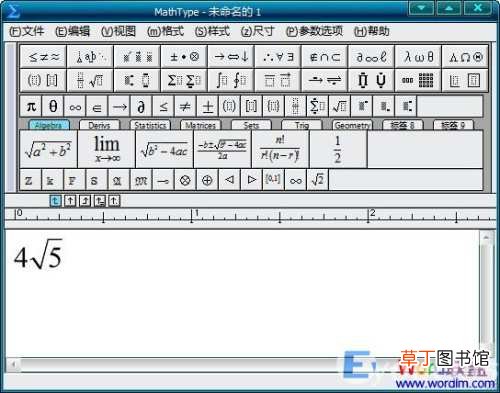Open the fraction and radical templates palette
The image size is (500, 393).
pos(90,80)
